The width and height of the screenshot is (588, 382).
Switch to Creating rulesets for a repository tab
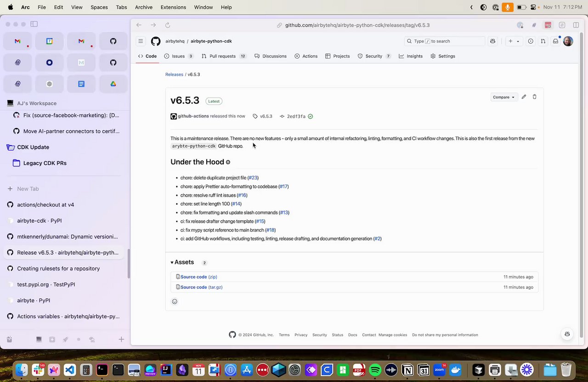point(64,268)
